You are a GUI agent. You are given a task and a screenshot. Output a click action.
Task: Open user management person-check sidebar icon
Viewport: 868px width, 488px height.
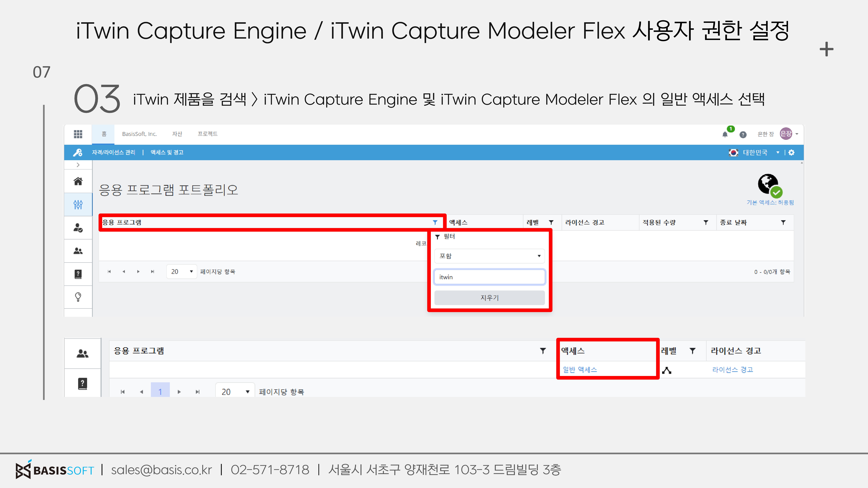(x=78, y=228)
